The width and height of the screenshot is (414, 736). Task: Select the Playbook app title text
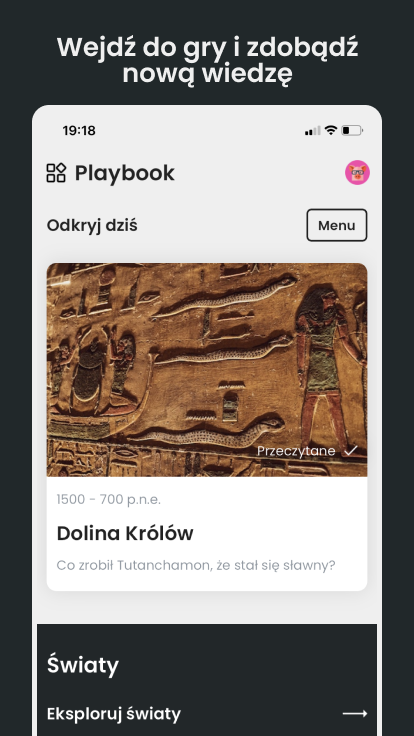click(x=125, y=173)
